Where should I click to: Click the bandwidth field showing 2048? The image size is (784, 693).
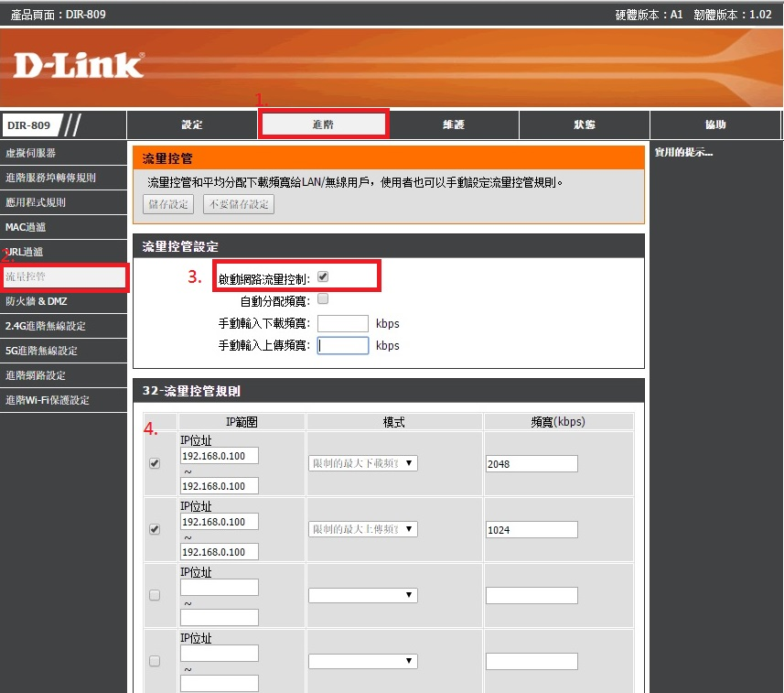pyautogui.click(x=531, y=464)
